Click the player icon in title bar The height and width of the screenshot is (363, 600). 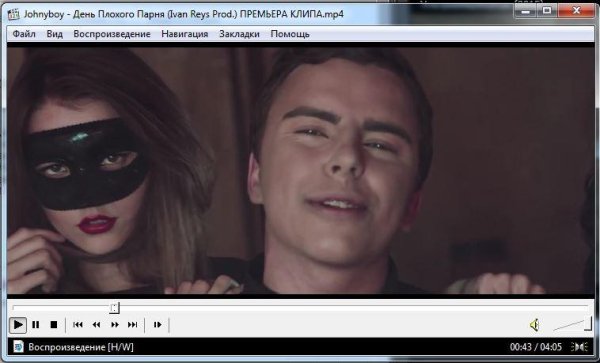14,14
